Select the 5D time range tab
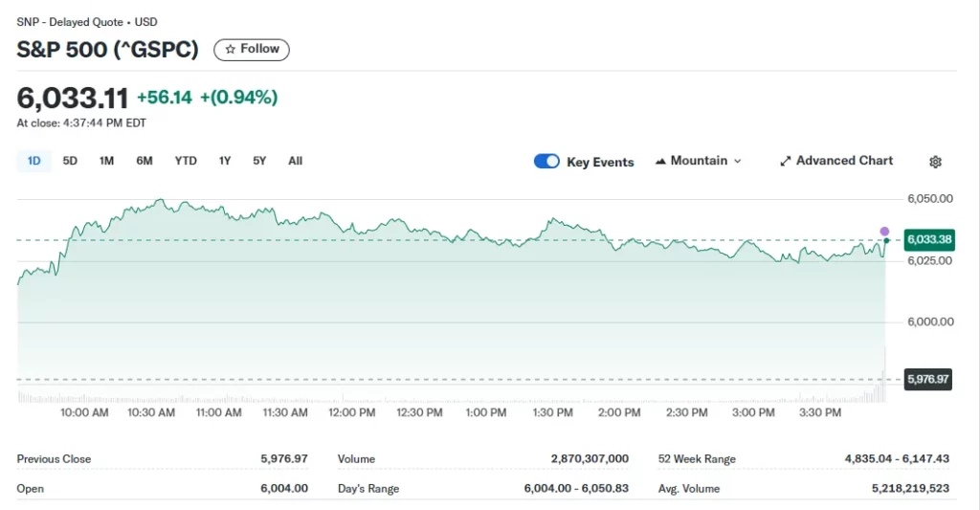This screenshot has width=980, height=510. [x=70, y=162]
